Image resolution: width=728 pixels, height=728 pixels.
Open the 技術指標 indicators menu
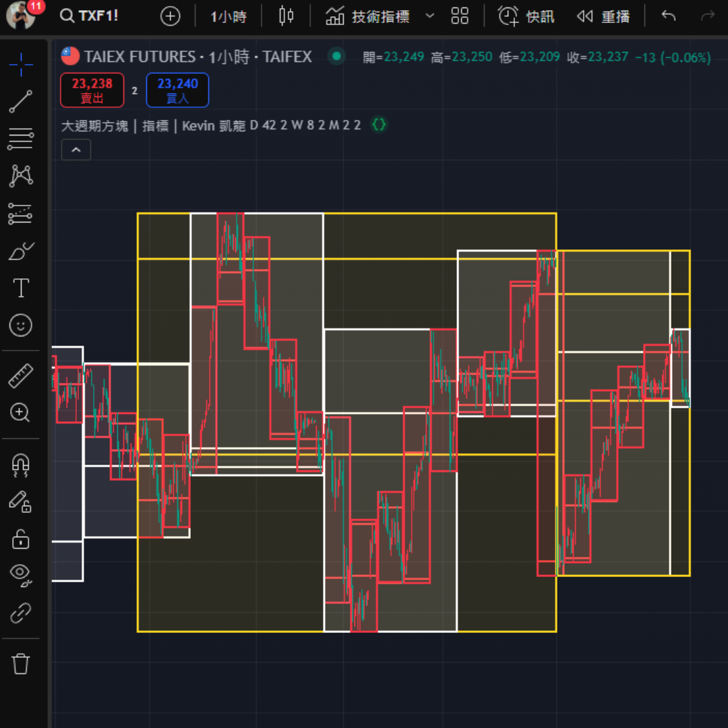click(x=368, y=16)
